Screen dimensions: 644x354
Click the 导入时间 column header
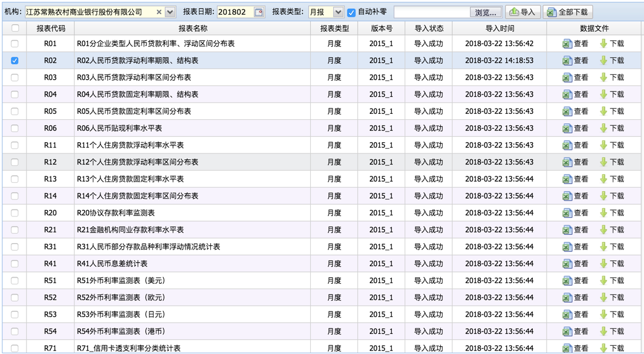(x=499, y=28)
